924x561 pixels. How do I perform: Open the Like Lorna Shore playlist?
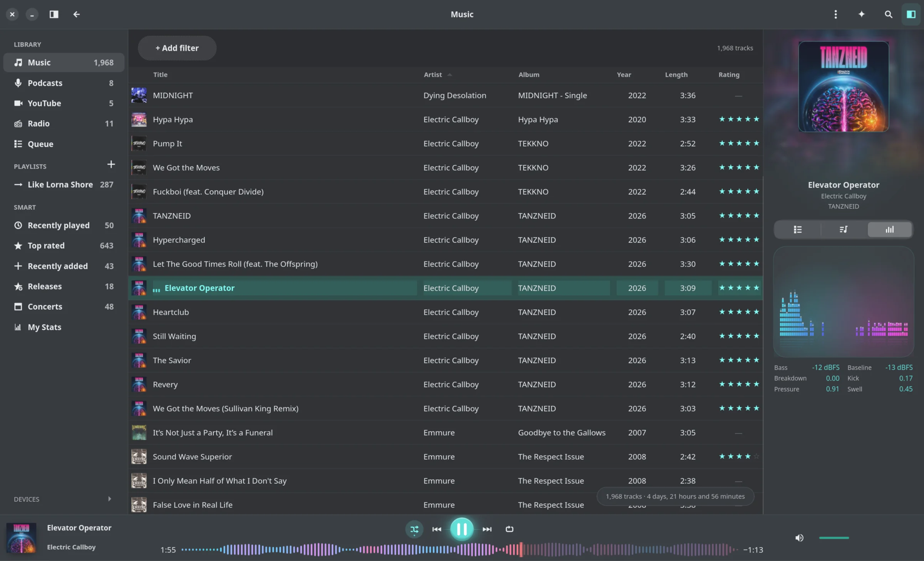coord(64,185)
